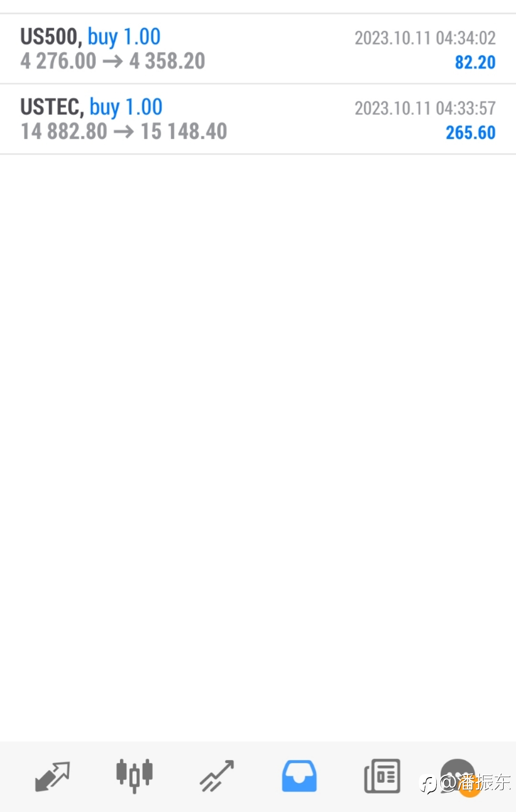This screenshot has width=516, height=812.
Task: Tap the timestamp 2023.10.11 04:34:02
Action: (425, 38)
